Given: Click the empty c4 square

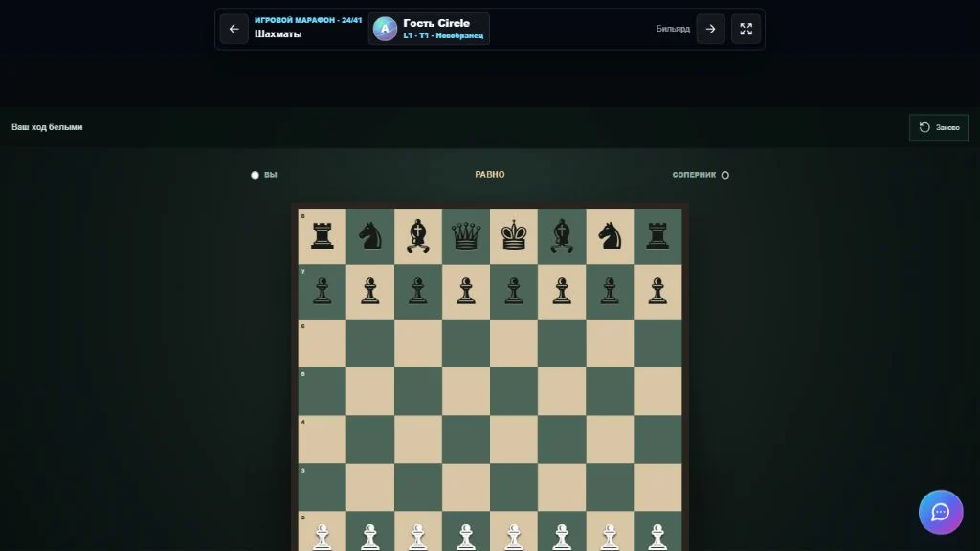Looking at the screenshot, I should coord(418,439).
